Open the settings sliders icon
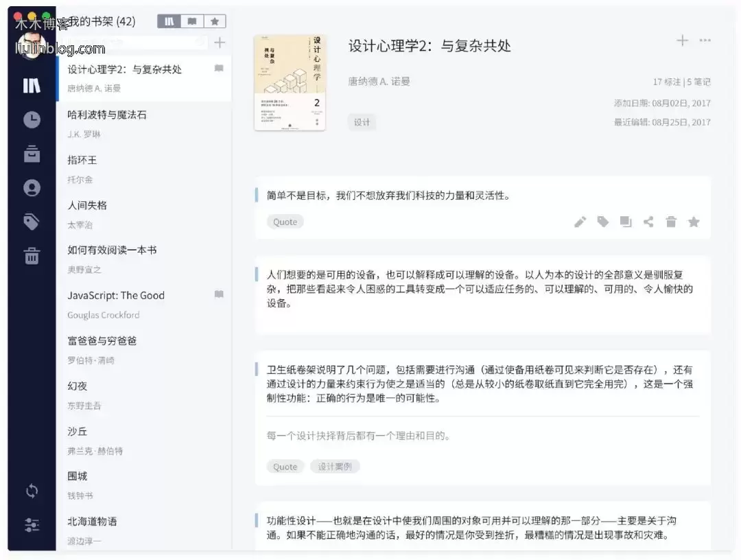Image resolution: width=741 pixels, height=560 pixels. (32, 526)
